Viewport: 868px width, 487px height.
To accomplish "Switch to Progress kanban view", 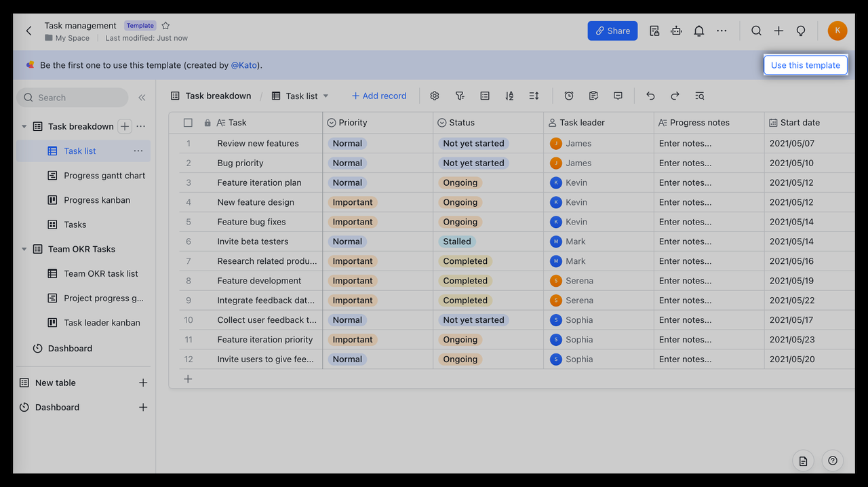I will pyautogui.click(x=97, y=200).
